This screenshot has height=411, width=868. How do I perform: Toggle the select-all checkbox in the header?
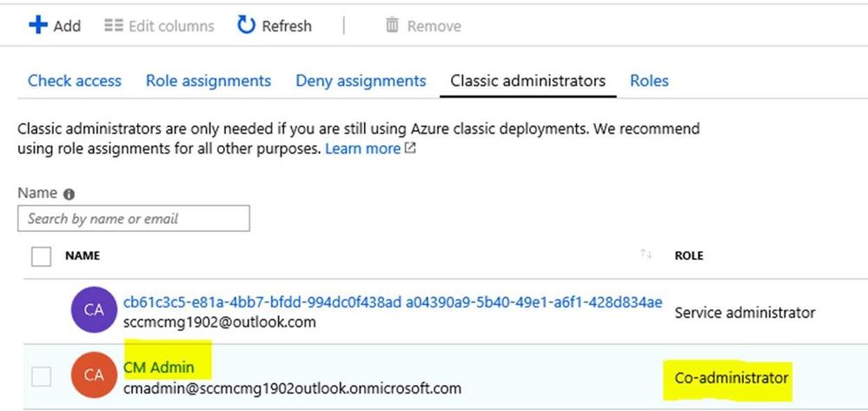(41, 256)
